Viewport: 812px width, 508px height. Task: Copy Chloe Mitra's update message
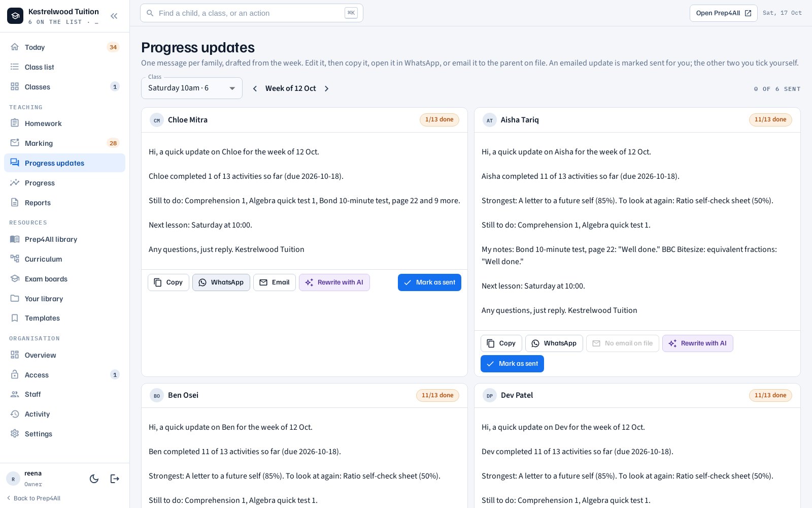coord(168,282)
